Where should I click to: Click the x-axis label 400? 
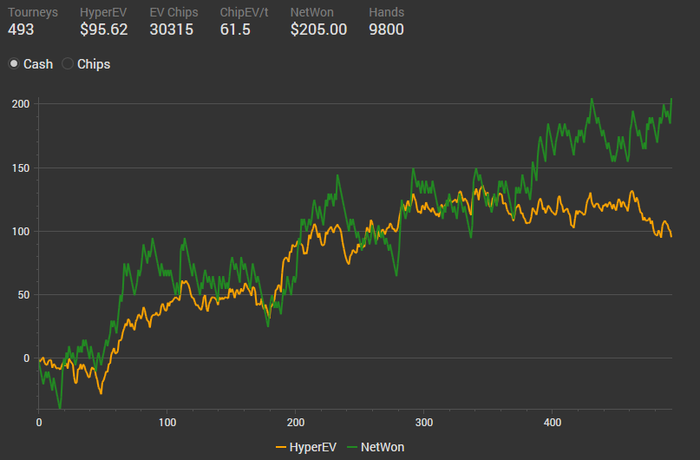(552, 422)
